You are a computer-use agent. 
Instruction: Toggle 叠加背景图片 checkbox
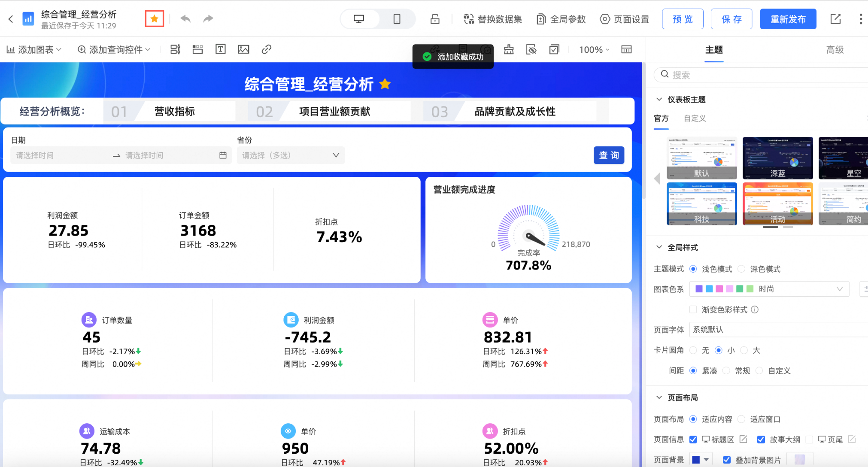tap(726, 460)
